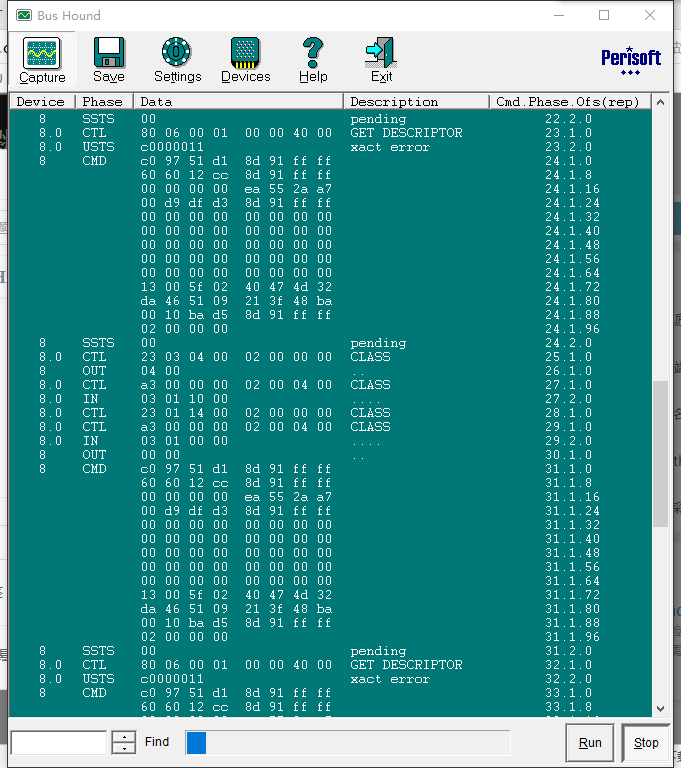
Task: Select the OUT 04 00 row 26.1.0
Action: pos(331,371)
